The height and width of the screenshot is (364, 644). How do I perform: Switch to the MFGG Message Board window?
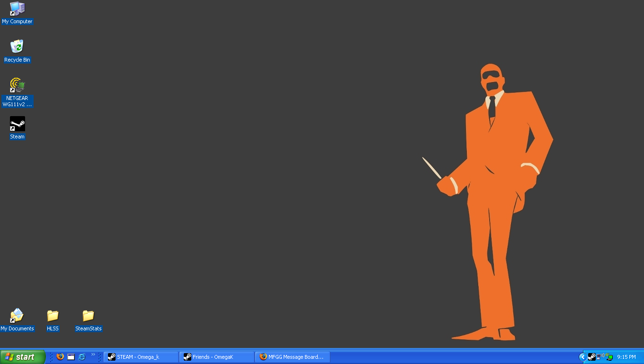point(293,357)
